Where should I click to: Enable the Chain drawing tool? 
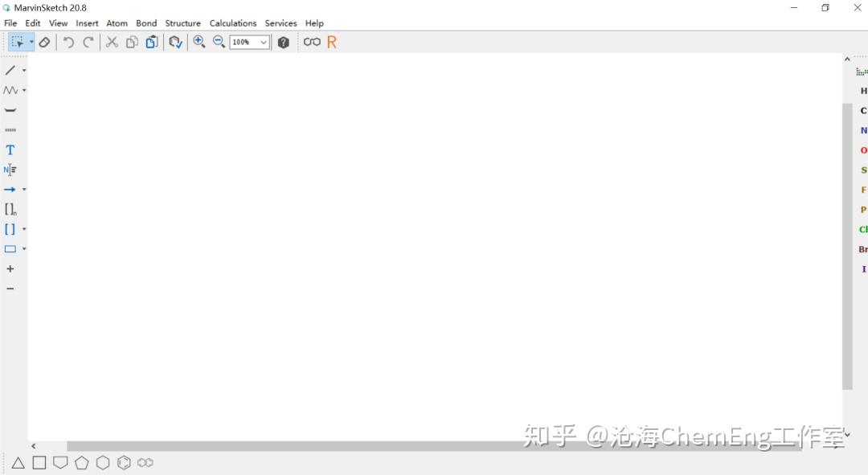click(10, 90)
